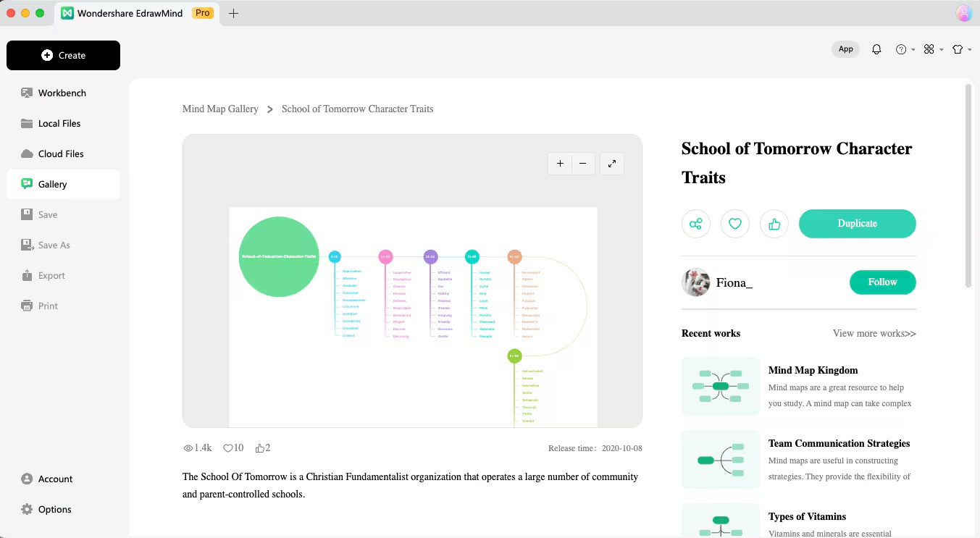
Task: Click the 1.4k views eye counter
Action: 198,448
